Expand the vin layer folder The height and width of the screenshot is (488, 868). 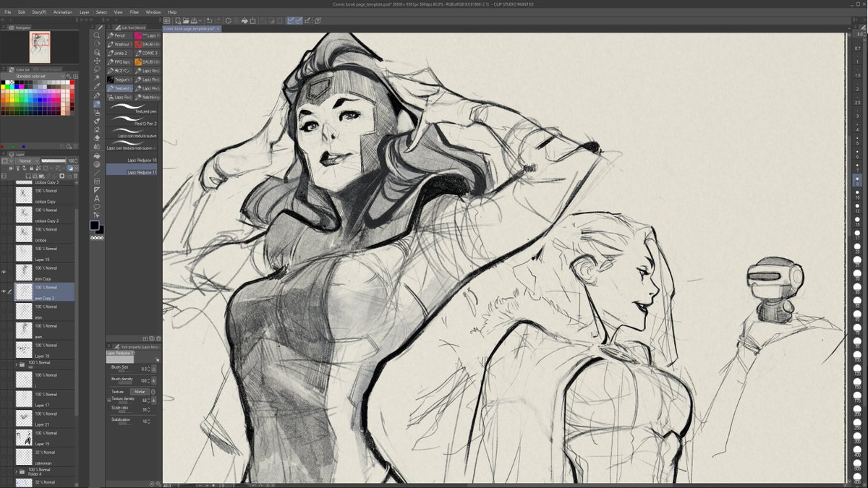point(16,364)
